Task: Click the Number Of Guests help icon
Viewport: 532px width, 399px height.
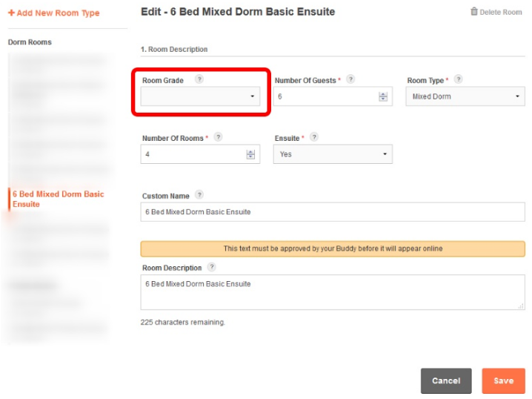Action: (350, 79)
